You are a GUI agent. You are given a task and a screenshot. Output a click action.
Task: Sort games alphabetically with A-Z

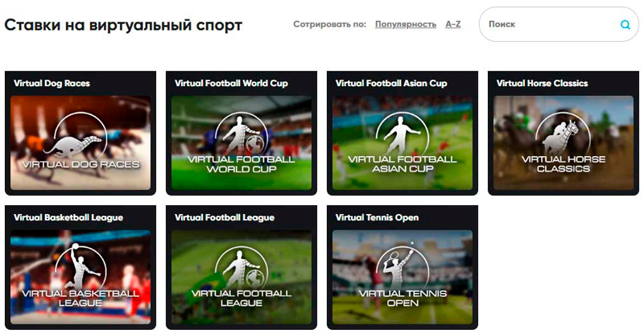tap(453, 25)
